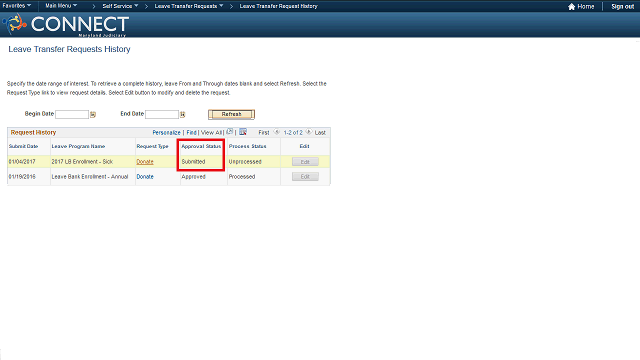The height and width of the screenshot is (360, 640).
Task: Click the zoom grid icon beside View All
Action: (230, 132)
